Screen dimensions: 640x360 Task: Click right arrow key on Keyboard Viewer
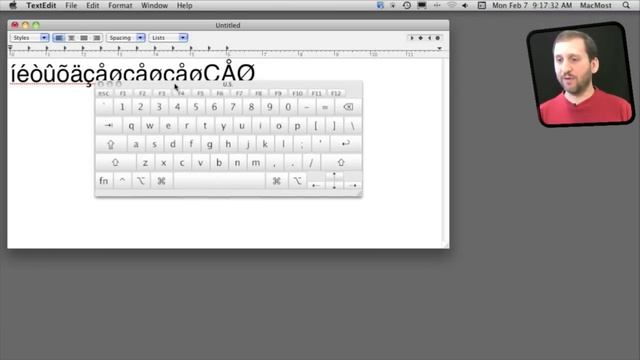click(x=353, y=185)
